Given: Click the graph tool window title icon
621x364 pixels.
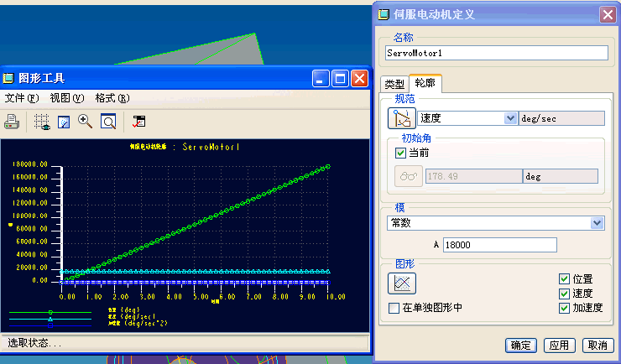Looking at the screenshot, I should coord(8,78).
